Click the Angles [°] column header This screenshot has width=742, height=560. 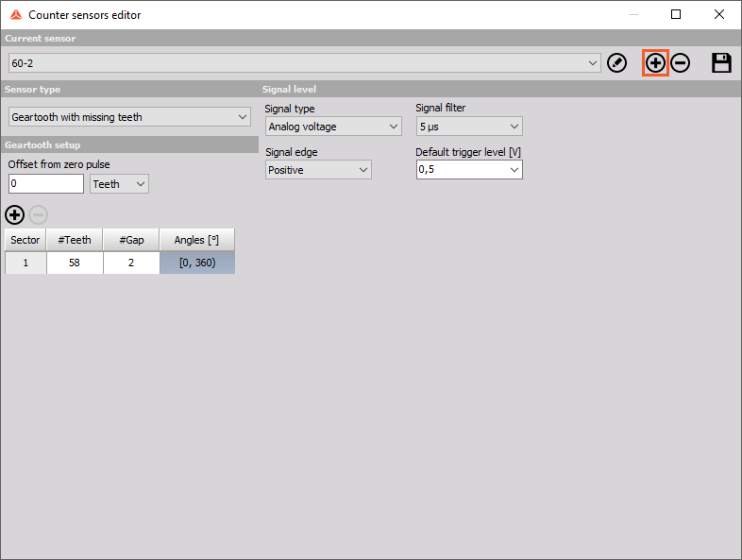pos(197,240)
